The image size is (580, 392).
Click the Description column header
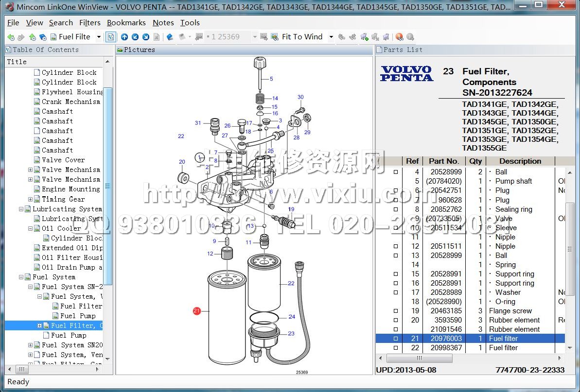[520, 161]
